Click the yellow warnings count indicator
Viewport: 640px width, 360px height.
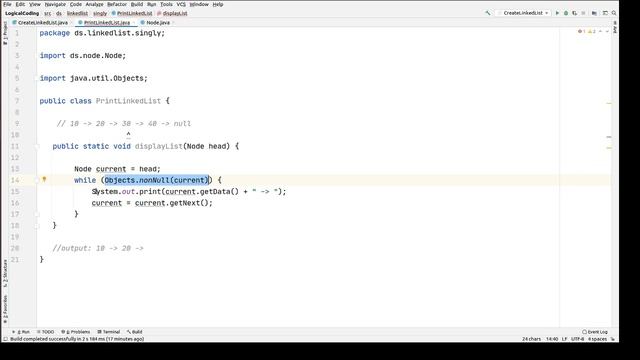pos(592,31)
